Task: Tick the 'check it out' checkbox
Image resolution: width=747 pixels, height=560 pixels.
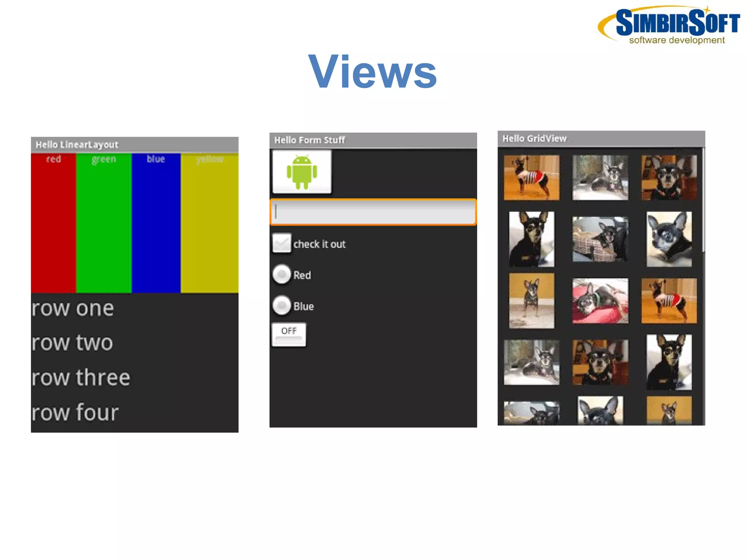Action: point(282,243)
